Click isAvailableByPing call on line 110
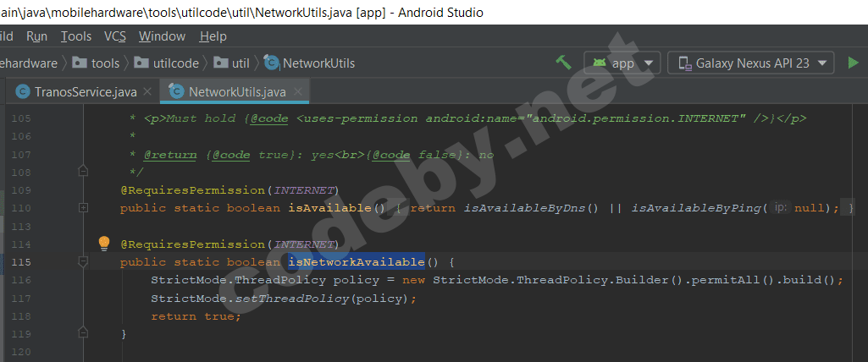The image size is (868, 362). coord(699,208)
